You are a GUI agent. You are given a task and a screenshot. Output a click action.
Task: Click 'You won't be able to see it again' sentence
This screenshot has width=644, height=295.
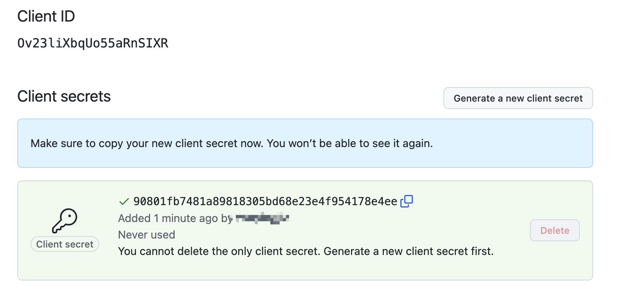tap(349, 144)
